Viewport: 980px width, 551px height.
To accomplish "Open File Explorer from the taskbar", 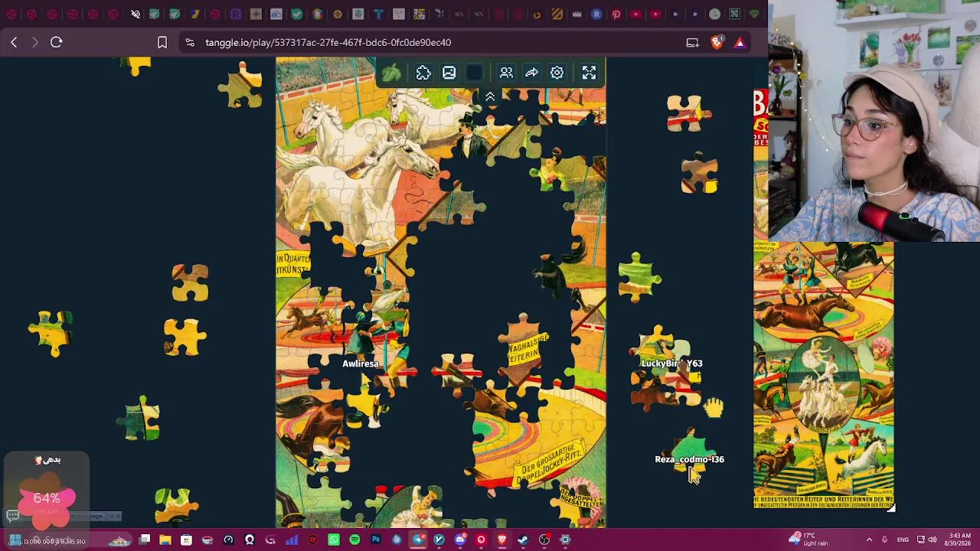I will pyautogui.click(x=165, y=540).
